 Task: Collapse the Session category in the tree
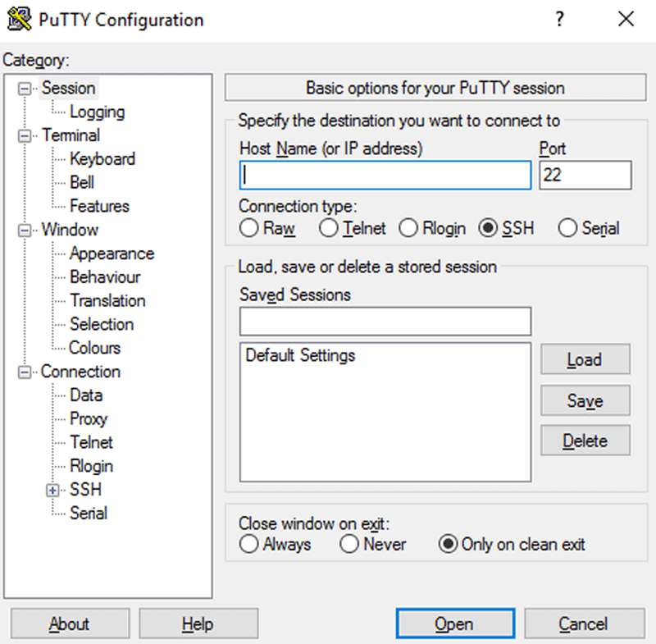click(x=24, y=88)
